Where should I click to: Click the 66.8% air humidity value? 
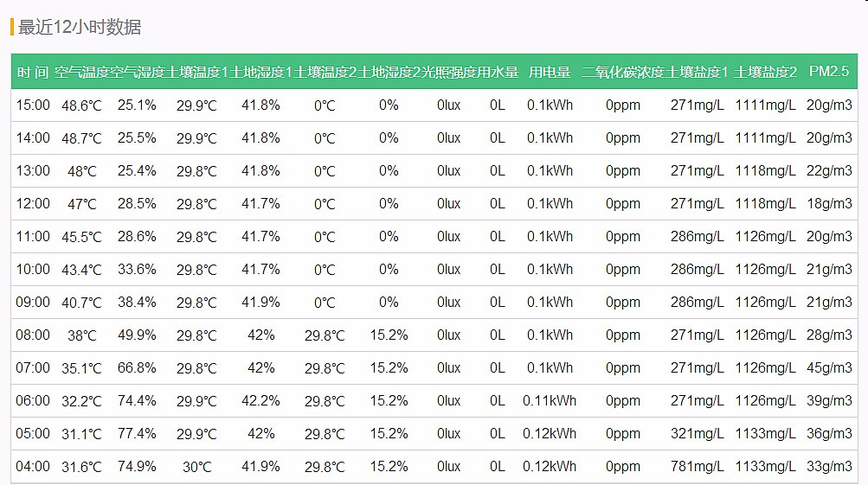point(137,368)
